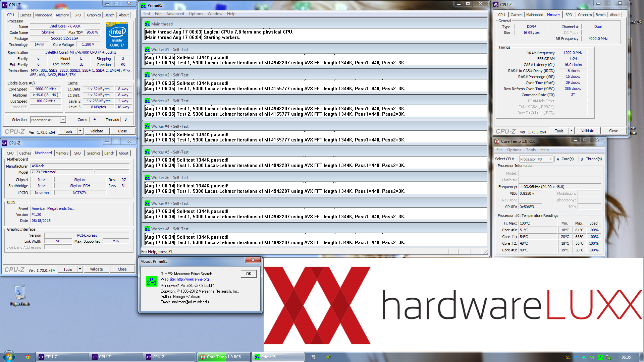The image size is (644, 362).
Task: Click the top-left CPU-Z window title icon
Action: (5, 5)
